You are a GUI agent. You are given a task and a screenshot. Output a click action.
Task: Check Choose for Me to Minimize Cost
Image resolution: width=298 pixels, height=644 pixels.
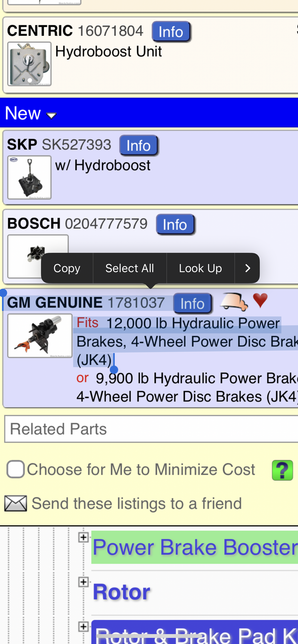point(16,469)
